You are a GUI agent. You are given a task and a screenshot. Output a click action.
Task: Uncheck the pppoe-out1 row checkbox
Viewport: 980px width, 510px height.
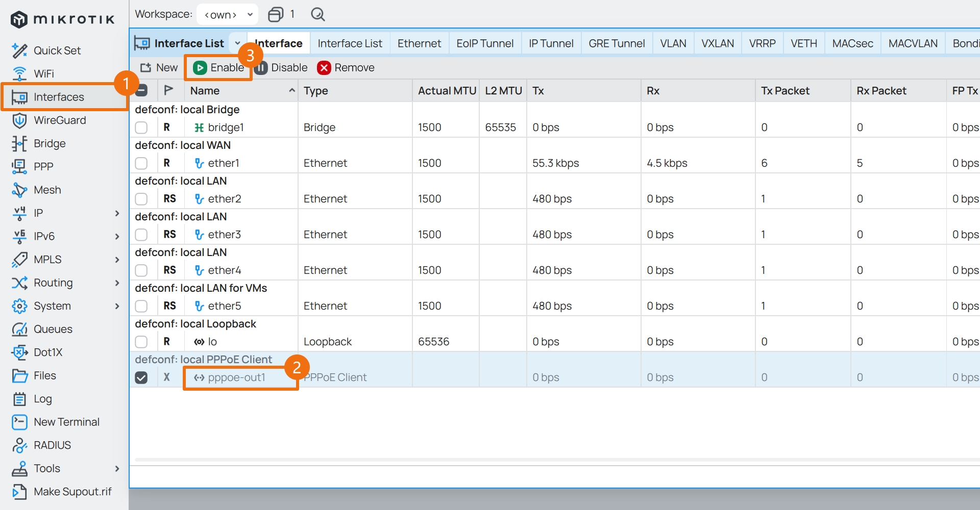(141, 377)
